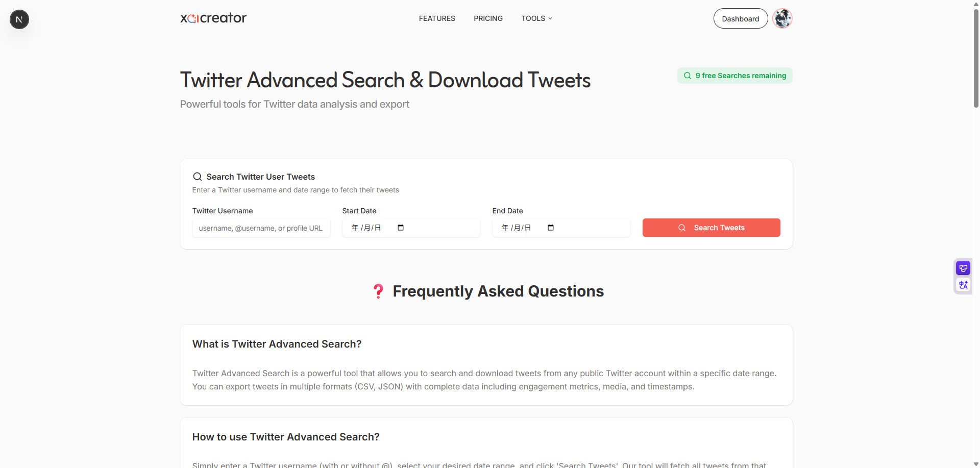Click the page's vertical scrollbar thumb
This screenshot has width=980, height=468.
pyautogui.click(x=976, y=56)
